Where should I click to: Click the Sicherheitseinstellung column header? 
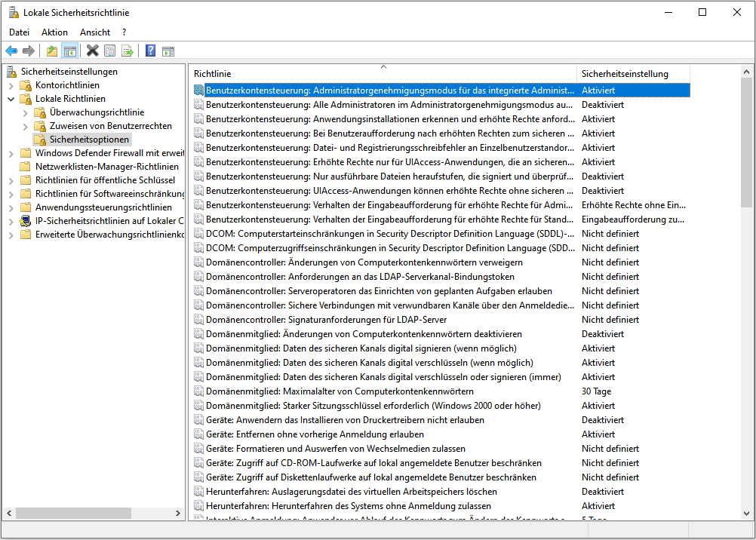625,74
